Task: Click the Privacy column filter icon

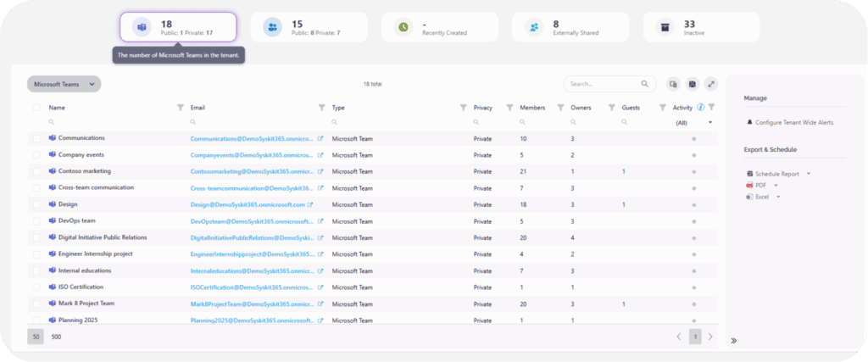Action: [x=509, y=108]
